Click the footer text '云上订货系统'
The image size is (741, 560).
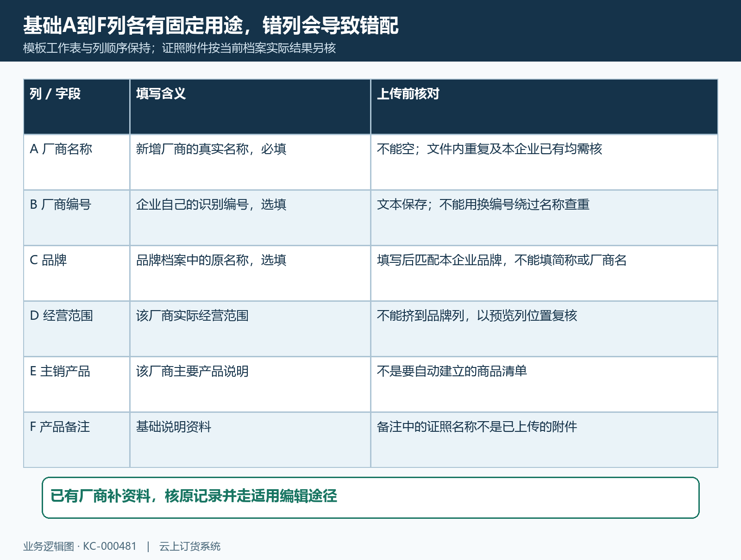click(x=190, y=547)
